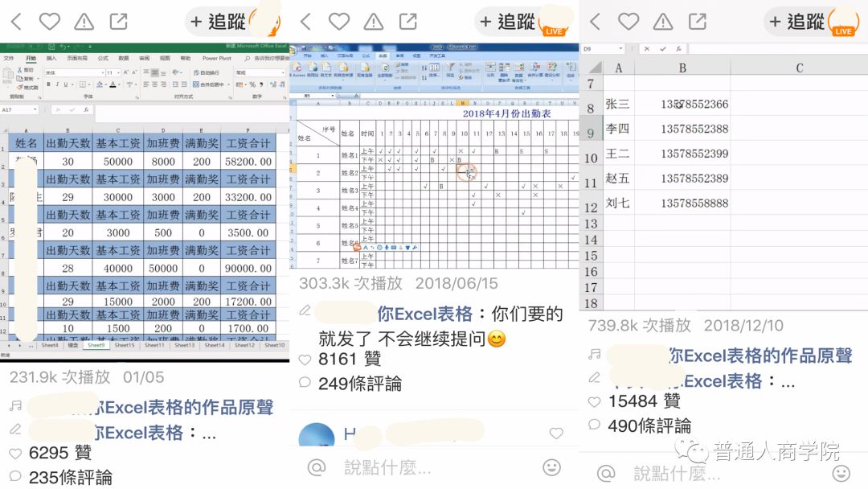Tap + 追蹤 follow button on left video
The height and width of the screenshot is (489, 868).
click(218, 23)
